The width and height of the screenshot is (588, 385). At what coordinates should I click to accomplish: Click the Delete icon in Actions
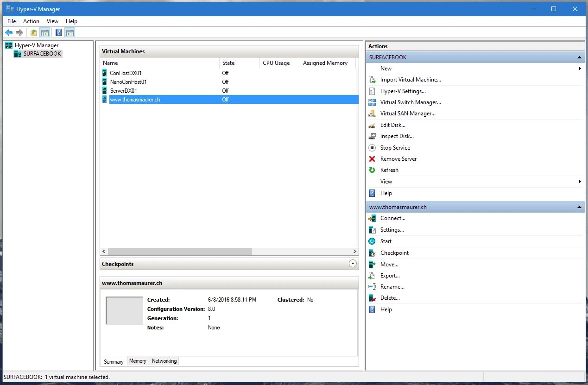tap(372, 298)
